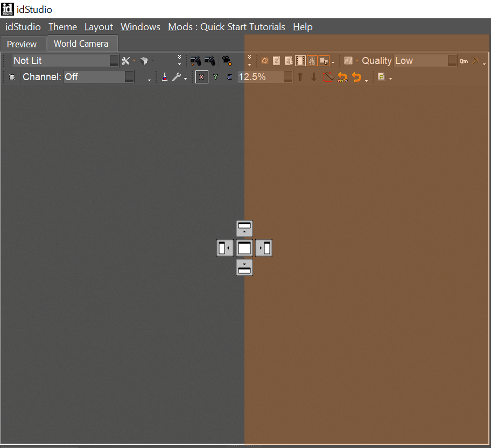
Task: Open the idStudio menu
Action: coord(23,27)
